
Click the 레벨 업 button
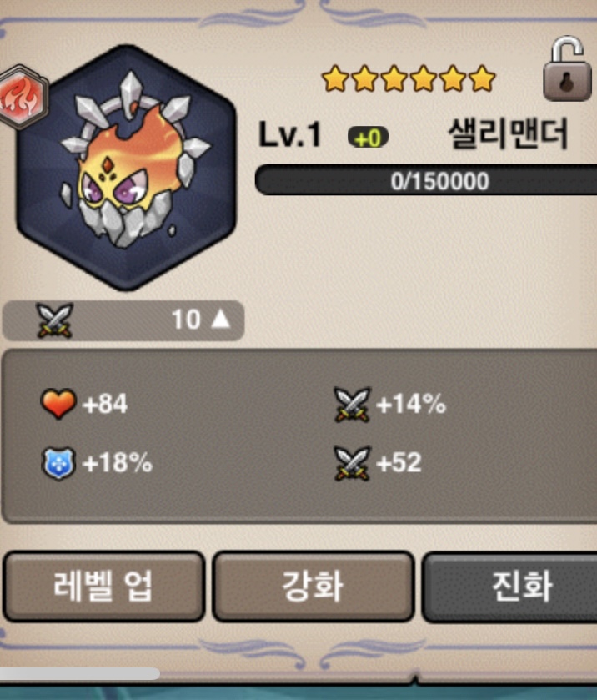pyautogui.click(x=103, y=587)
